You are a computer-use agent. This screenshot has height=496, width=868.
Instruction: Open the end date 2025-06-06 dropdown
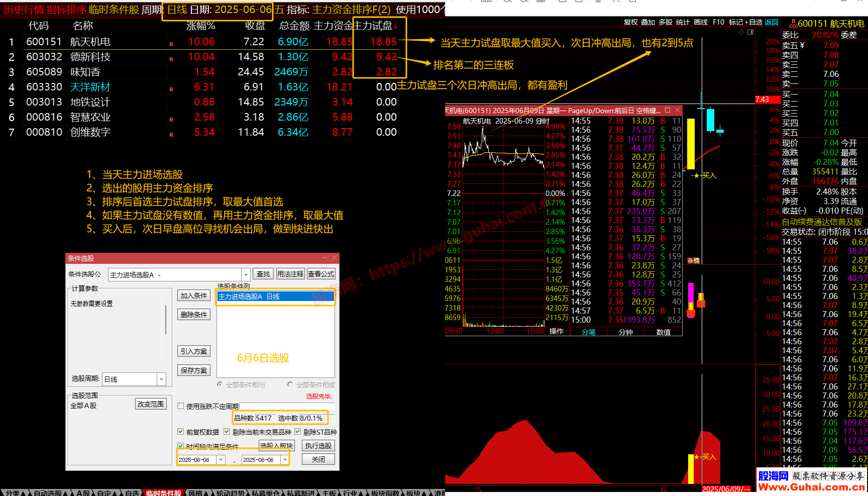(285, 459)
